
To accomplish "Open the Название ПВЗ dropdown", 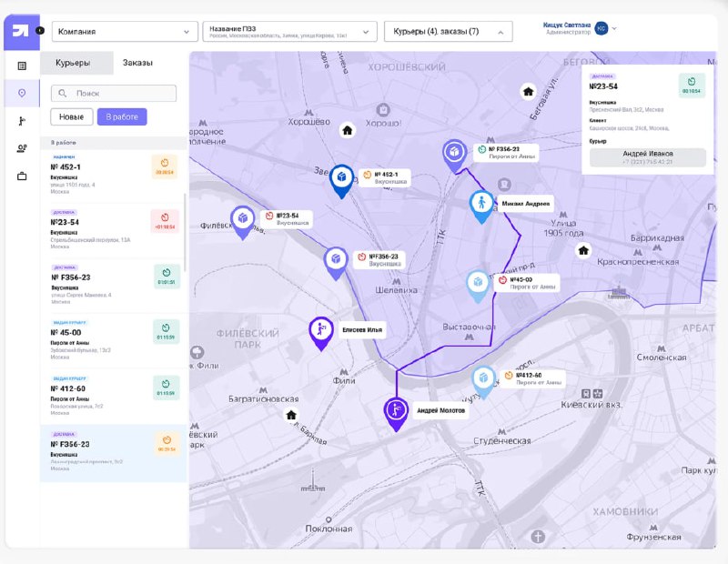I will [289, 32].
